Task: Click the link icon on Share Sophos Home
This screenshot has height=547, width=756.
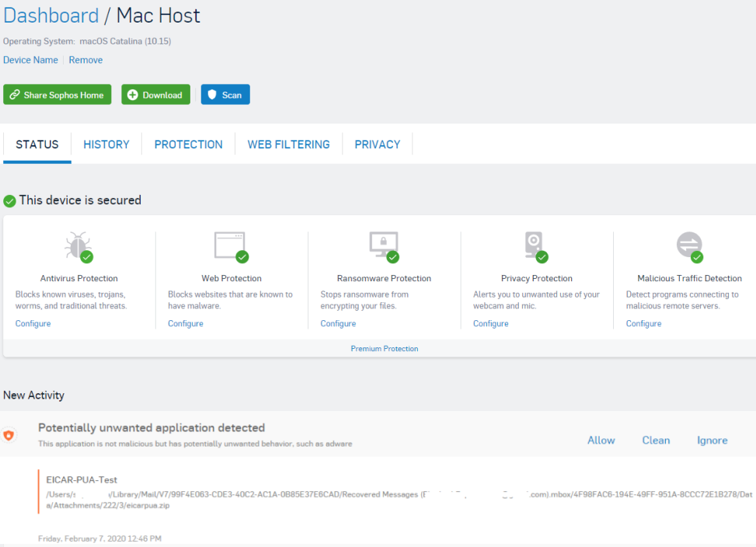Action: pyautogui.click(x=13, y=94)
